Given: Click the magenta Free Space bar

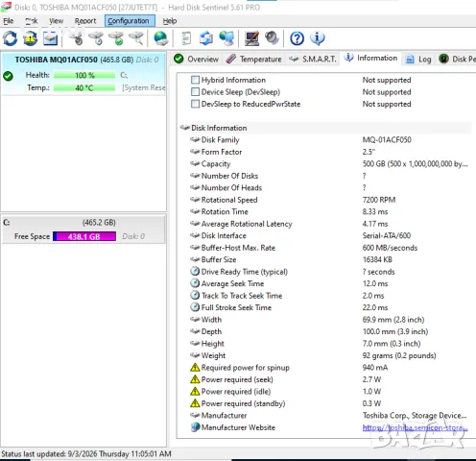Looking at the screenshot, I should [x=84, y=236].
